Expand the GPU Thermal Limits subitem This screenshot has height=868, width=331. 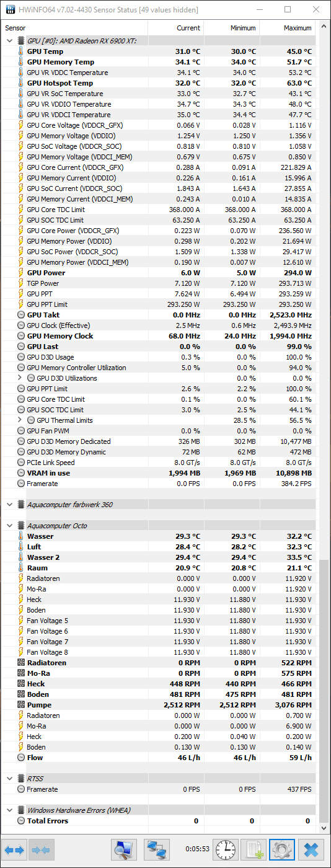pos(19,420)
